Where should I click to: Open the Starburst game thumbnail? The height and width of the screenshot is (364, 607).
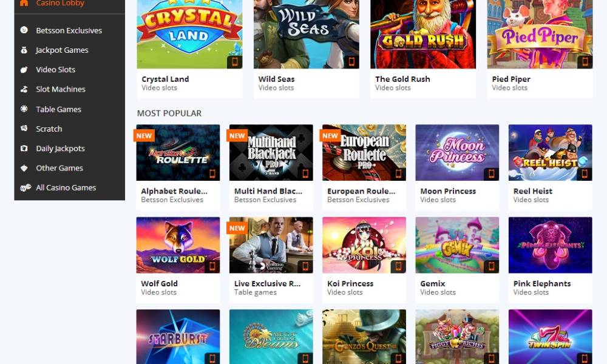[x=178, y=337]
